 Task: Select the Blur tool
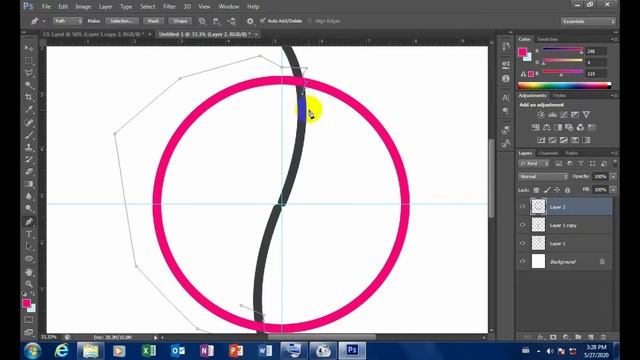[29, 196]
